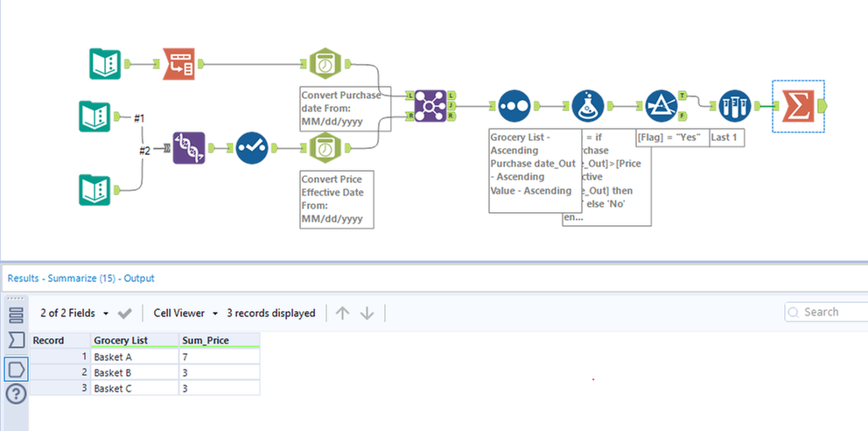Image resolution: width=868 pixels, height=431 pixels.
Task: Select the Basket C cell
Action: tap(135, 388)
